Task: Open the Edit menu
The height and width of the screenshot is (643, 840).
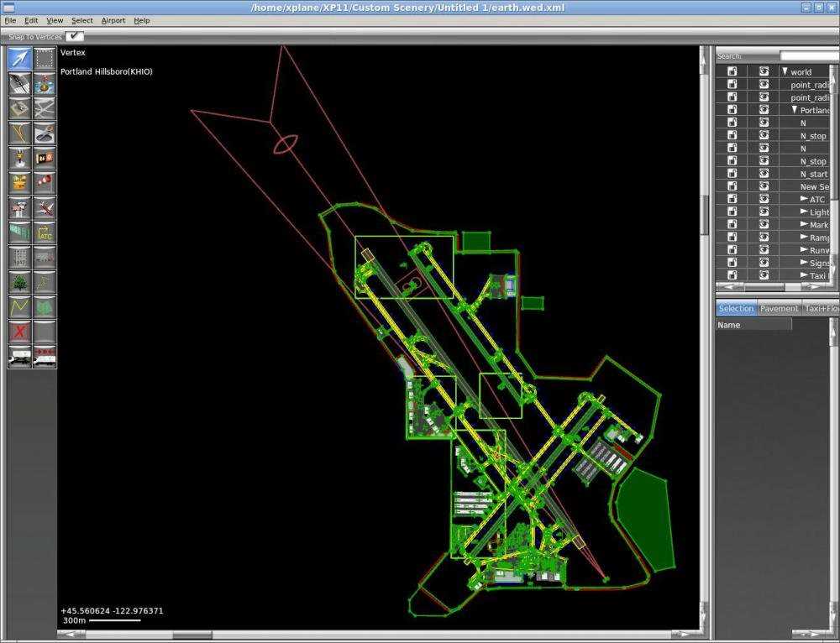Action: [31, 20]
